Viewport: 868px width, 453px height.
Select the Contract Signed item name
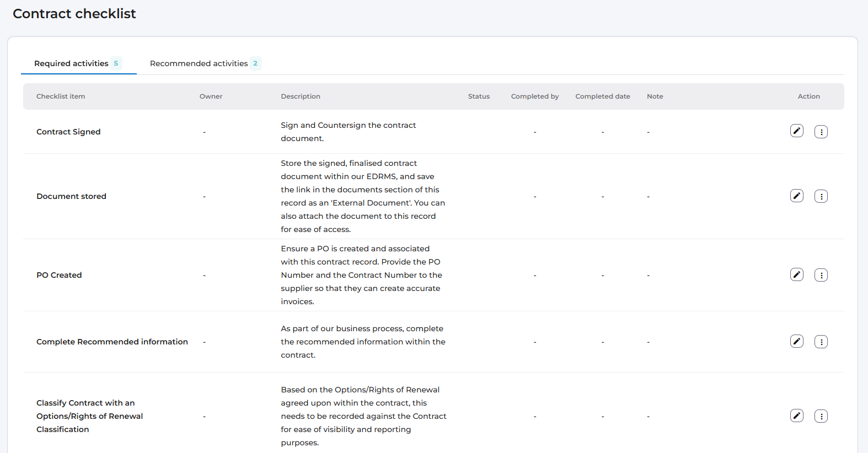(x=68, y=132)
